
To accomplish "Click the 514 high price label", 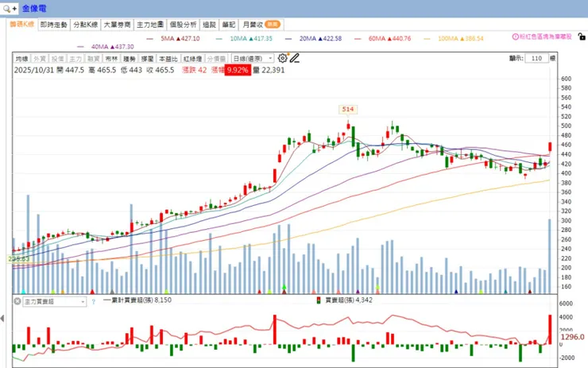I will 347,109.
